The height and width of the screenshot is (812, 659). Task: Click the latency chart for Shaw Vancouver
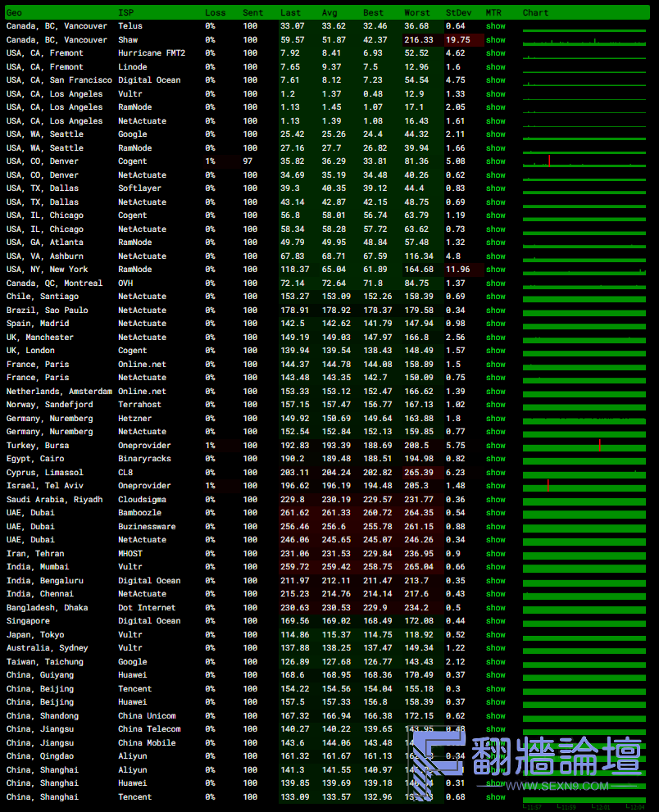pyautogui.click(x=584, y=40)
